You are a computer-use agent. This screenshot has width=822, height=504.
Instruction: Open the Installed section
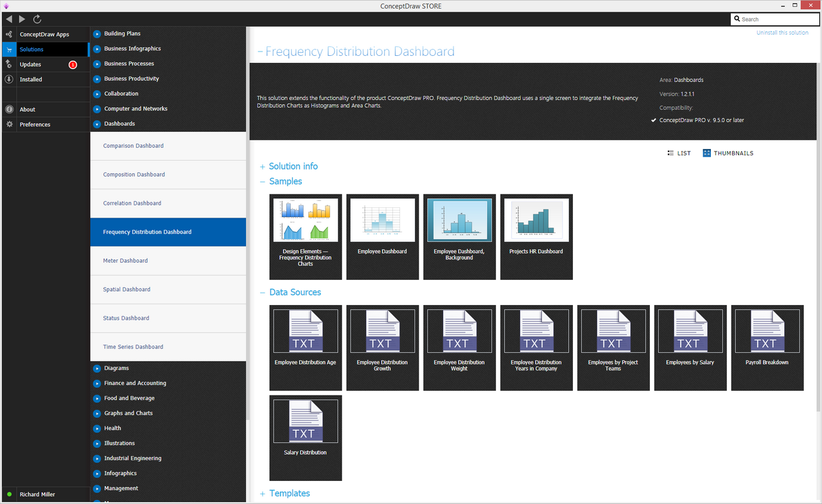(31, 80)
